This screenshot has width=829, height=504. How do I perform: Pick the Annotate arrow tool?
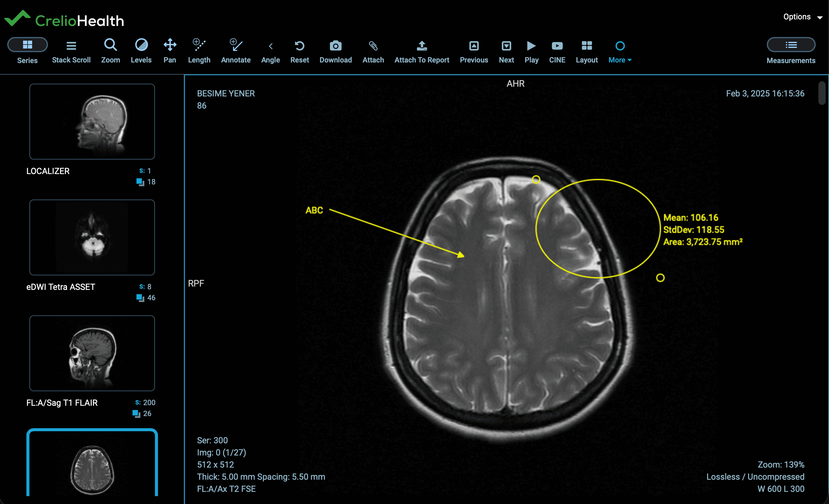click(x=236, y=51)
